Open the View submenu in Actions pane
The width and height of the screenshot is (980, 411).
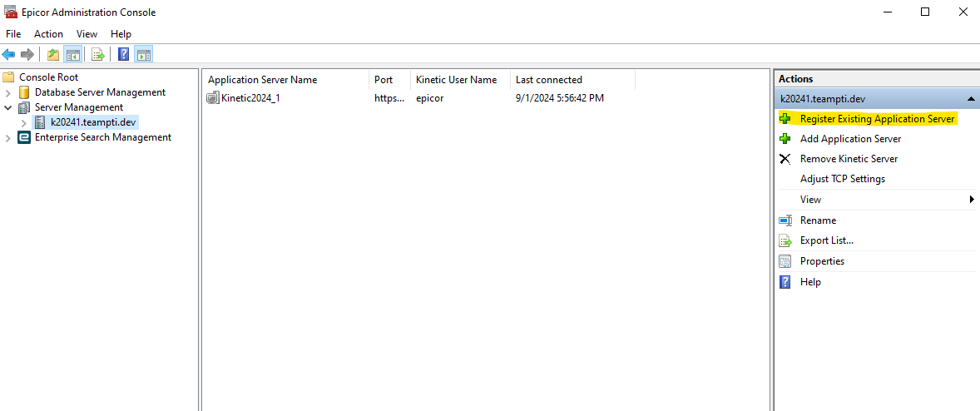(875, 199)
